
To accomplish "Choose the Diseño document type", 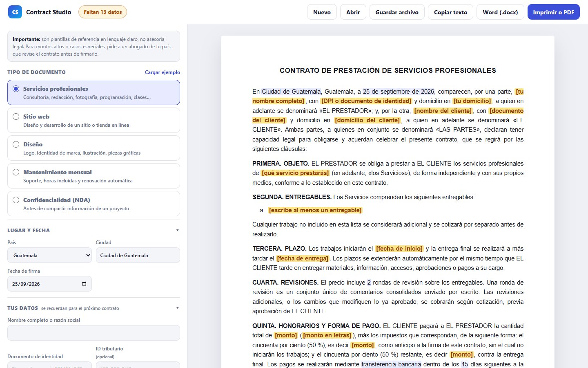I will [x=94, y=148].
